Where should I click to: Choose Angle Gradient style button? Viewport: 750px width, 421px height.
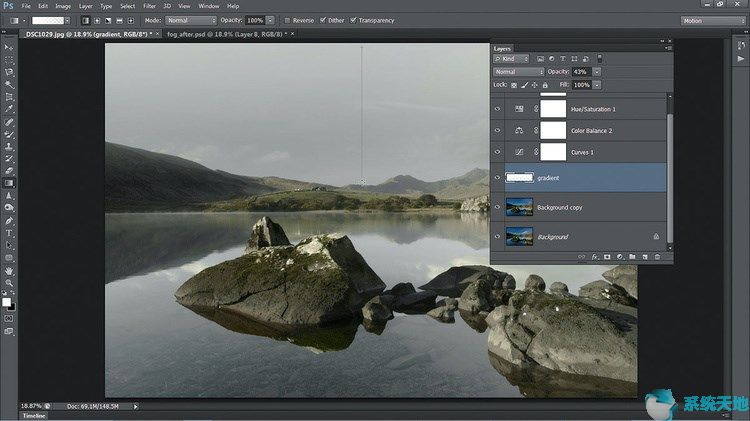108,21
